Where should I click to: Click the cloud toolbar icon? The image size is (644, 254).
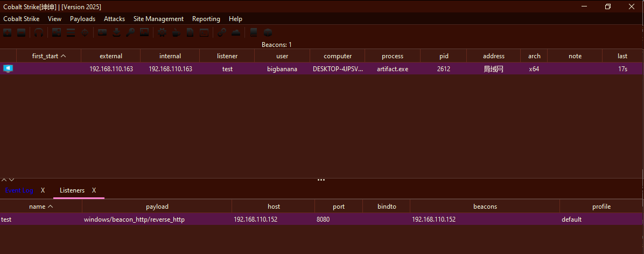tap(236, 32)
